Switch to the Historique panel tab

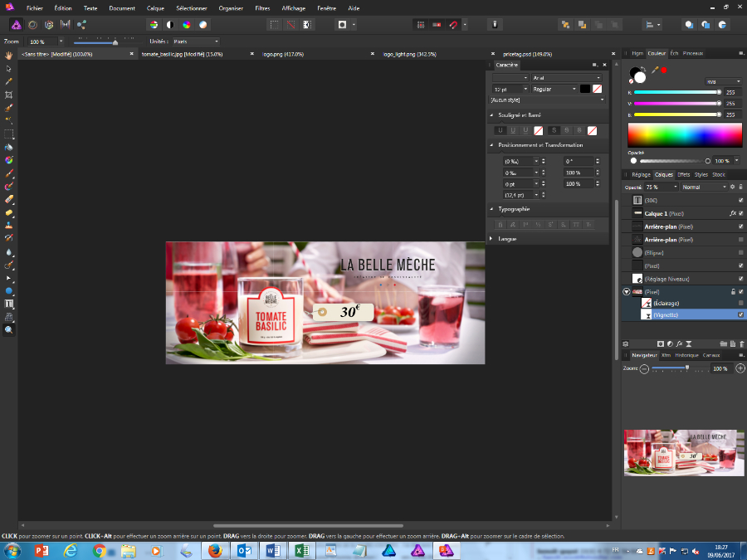[x=686, y=355]
